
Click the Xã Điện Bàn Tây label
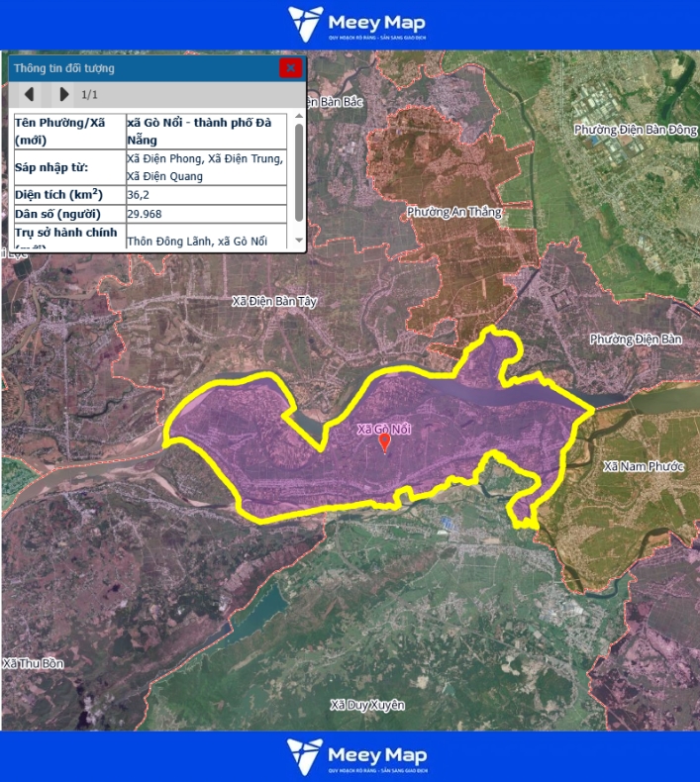point(274,301)
